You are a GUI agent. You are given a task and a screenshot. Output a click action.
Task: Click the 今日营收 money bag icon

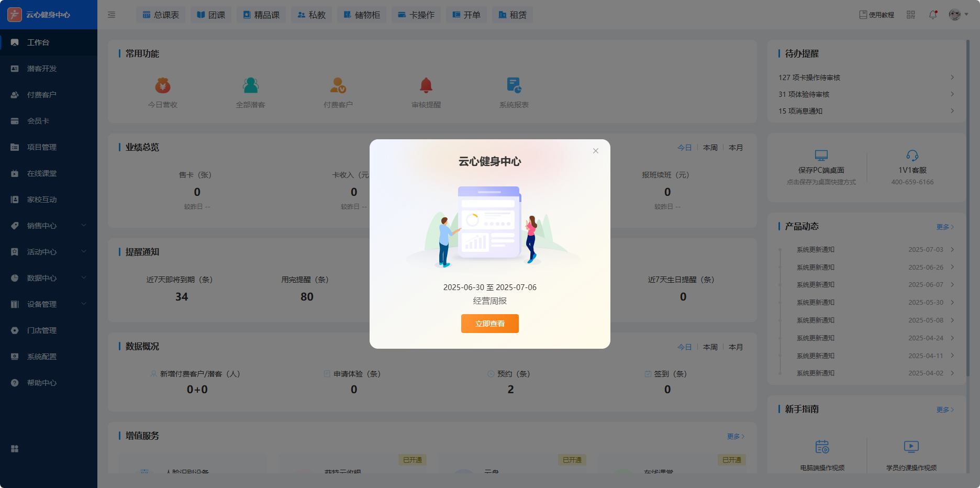click(x=163, y=85)
